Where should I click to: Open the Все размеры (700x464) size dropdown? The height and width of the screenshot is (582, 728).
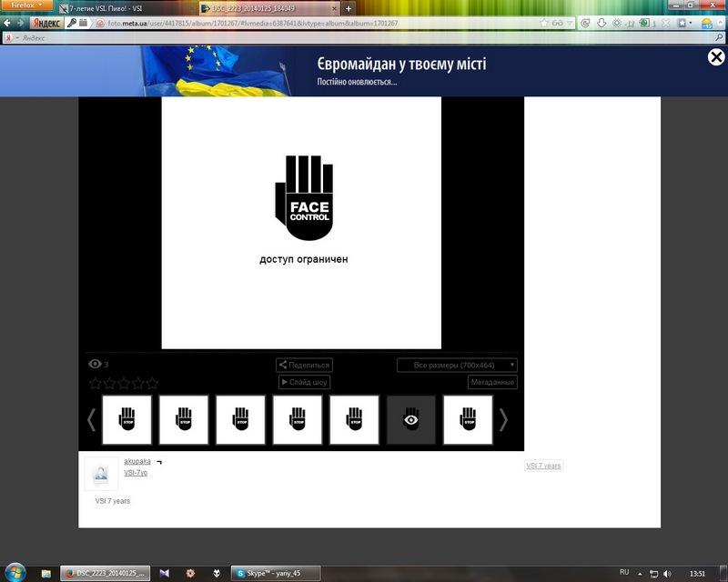[457, 365]
